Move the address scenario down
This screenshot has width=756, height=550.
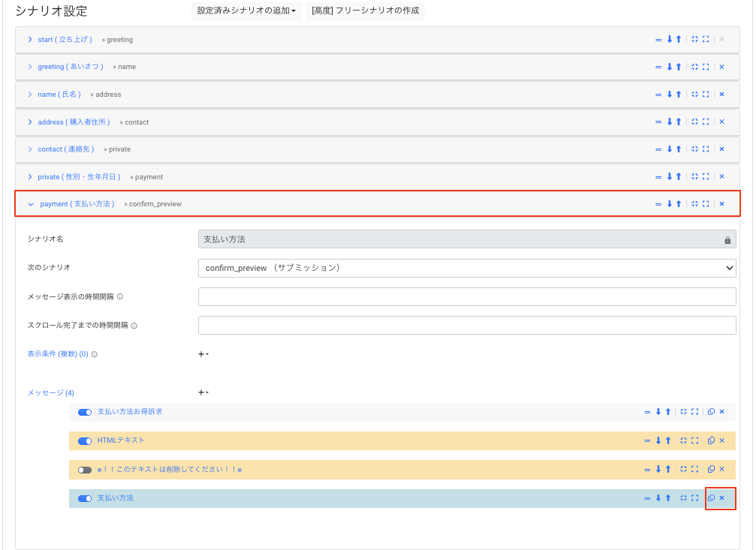[x=669, y=122]
